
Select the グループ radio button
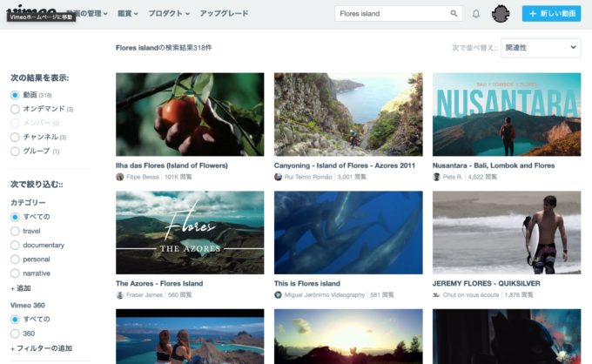click(x=15, y=152)
